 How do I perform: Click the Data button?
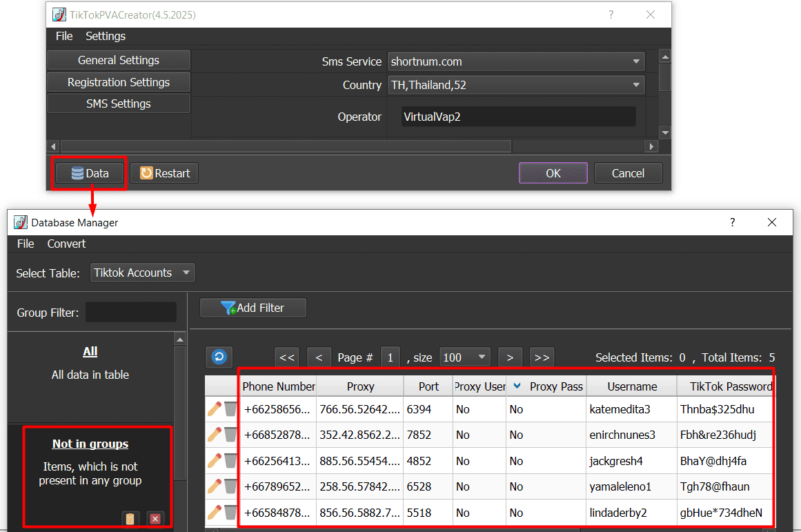pyautogui.click(x=90, y=173)
